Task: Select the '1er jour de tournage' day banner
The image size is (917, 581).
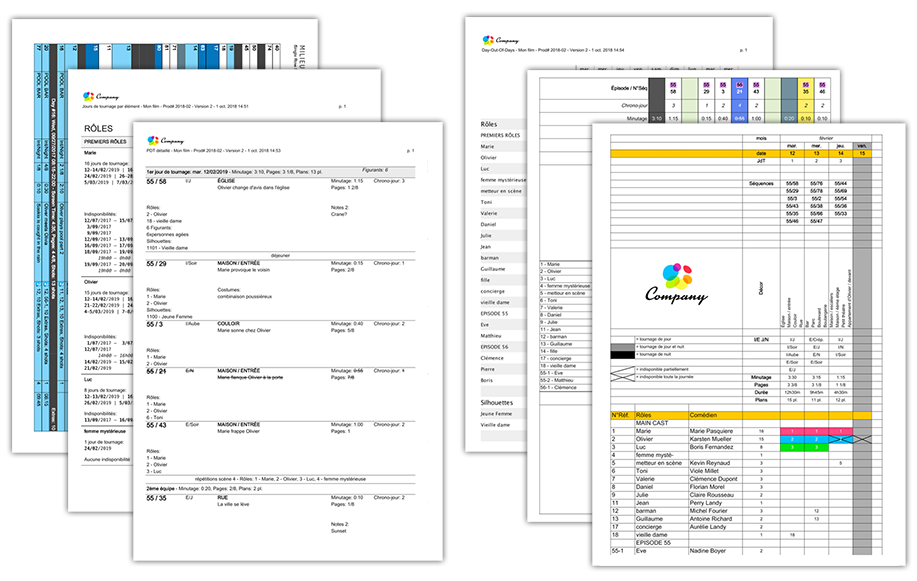Action: click(x=281, y=172)
